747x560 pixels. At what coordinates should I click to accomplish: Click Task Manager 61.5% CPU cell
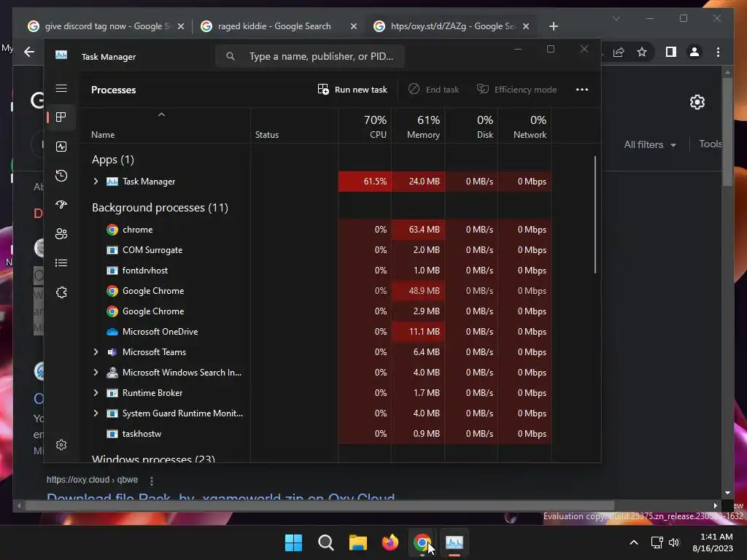365,182
